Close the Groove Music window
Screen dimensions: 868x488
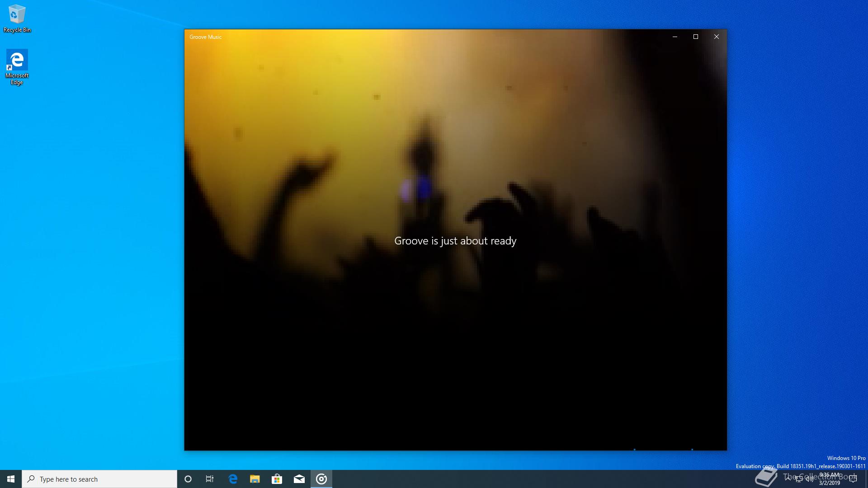pyautogui.click(x=717, y=37)
